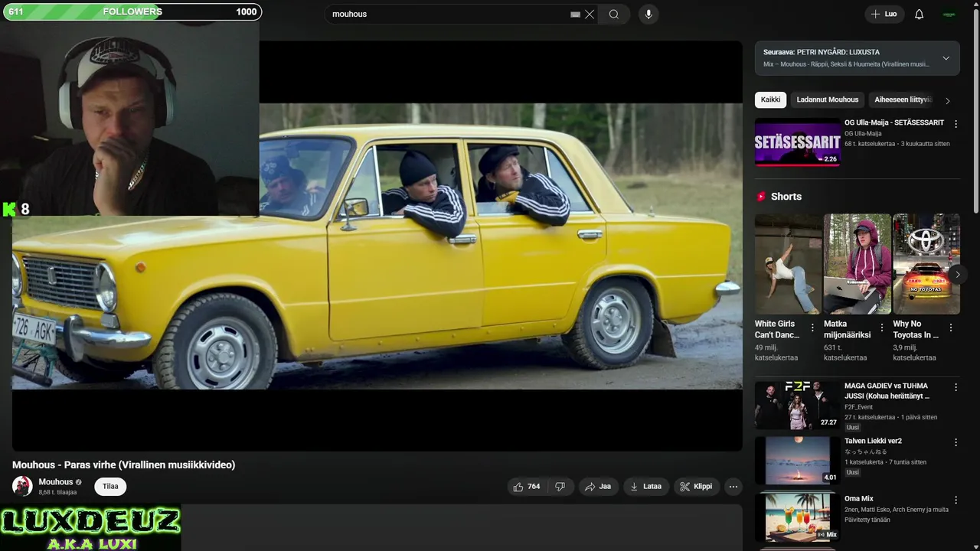Subscribe with the Tilaa button
This screenshot has height=551, width=980.
click(x=110, y=487)
